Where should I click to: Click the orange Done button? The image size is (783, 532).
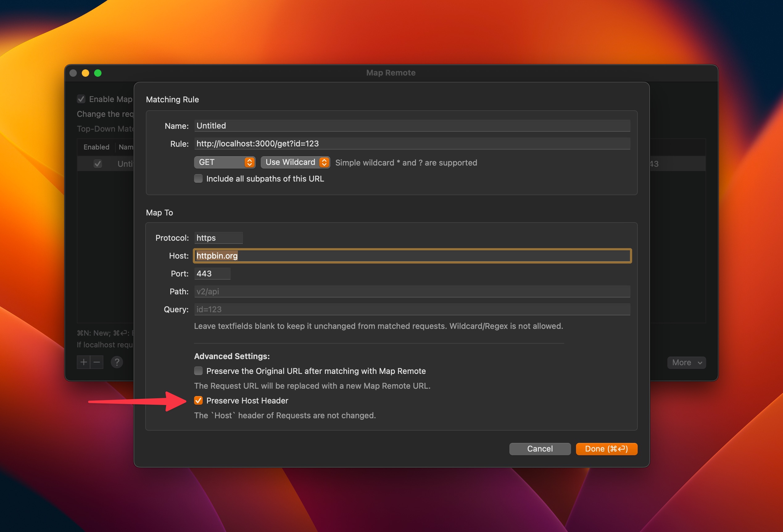coord(606,449)
